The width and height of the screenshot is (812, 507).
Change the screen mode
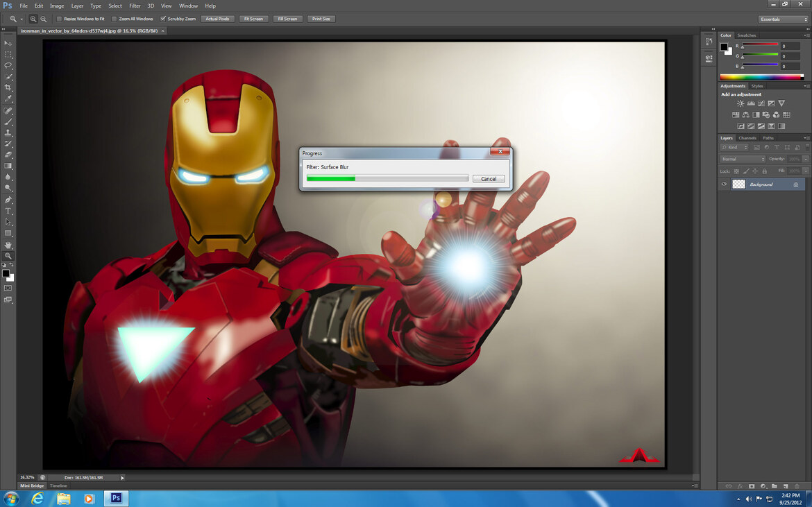pyautogui.click(x=8, y=300)
